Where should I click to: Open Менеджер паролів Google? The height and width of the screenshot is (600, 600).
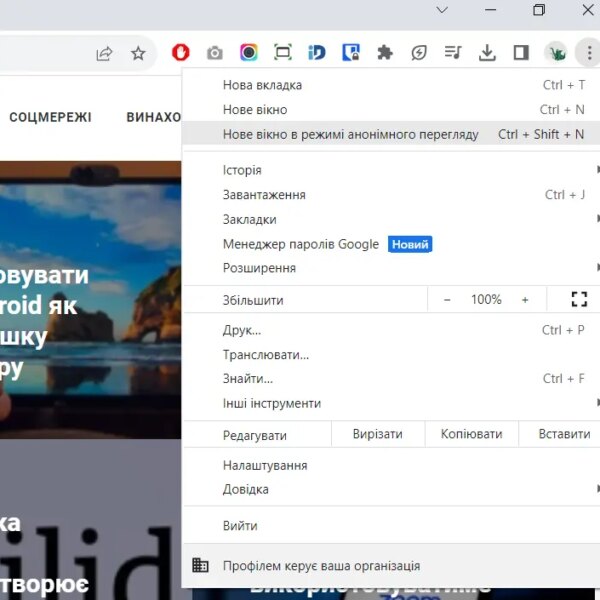click(391, 244)
